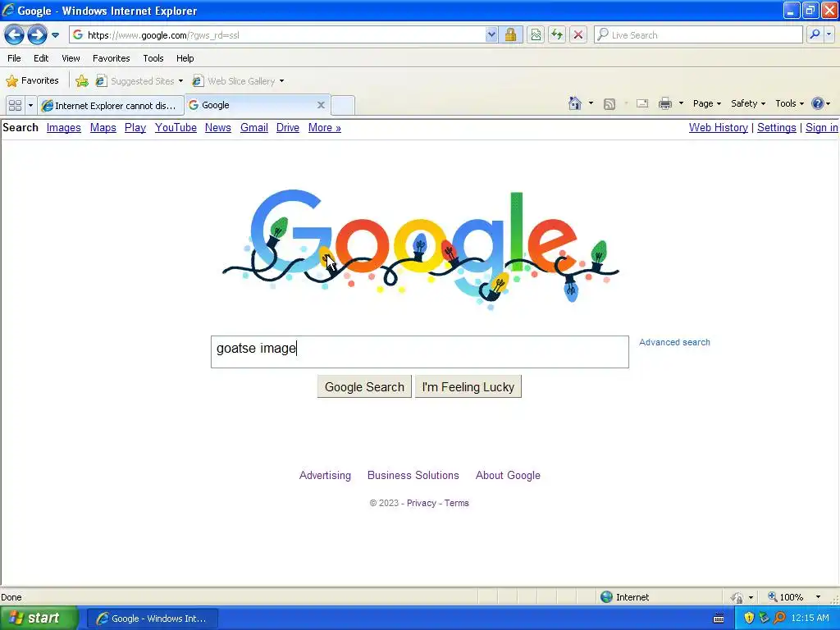Open the Help menu
The height and width of the screenshot is (630, 840).
(x=185, y=58)
